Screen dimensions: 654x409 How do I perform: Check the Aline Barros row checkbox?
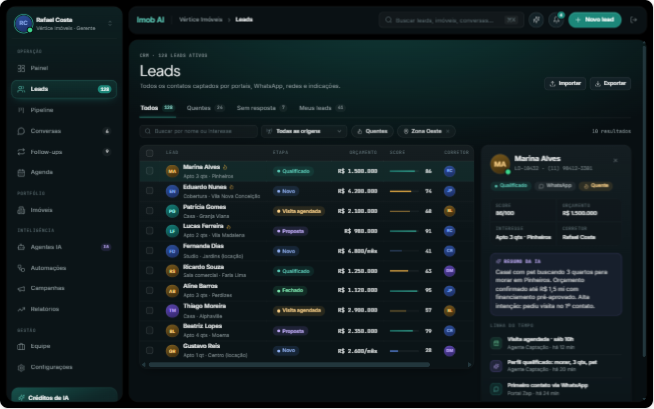[149, 290]
